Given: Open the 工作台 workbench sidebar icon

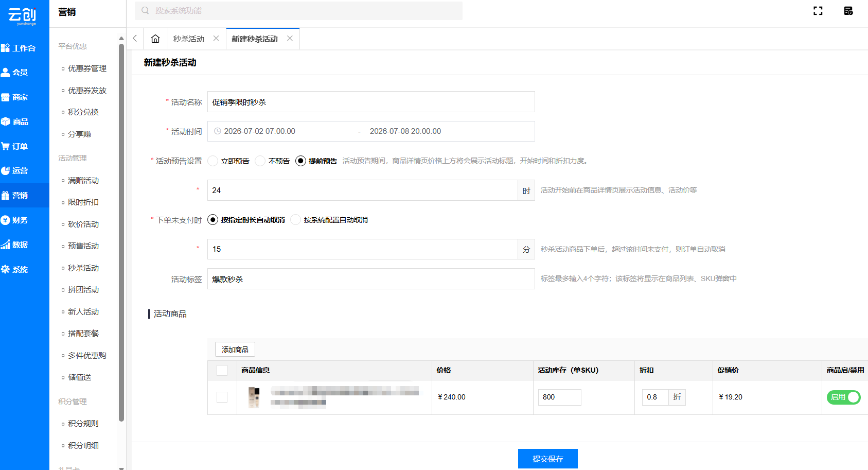Looking at the screenshot, I should pos(5,48).
